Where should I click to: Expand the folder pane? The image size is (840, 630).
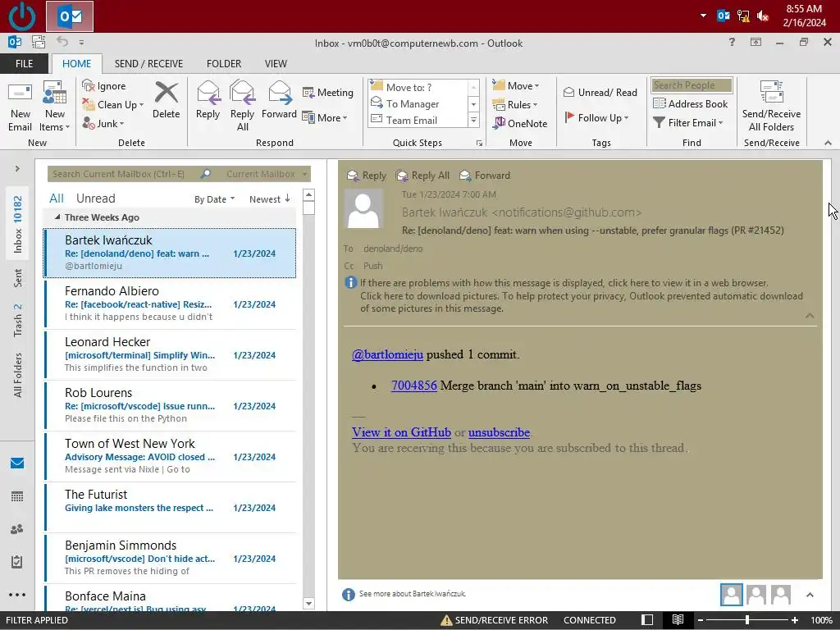click(x=17, y=168)
